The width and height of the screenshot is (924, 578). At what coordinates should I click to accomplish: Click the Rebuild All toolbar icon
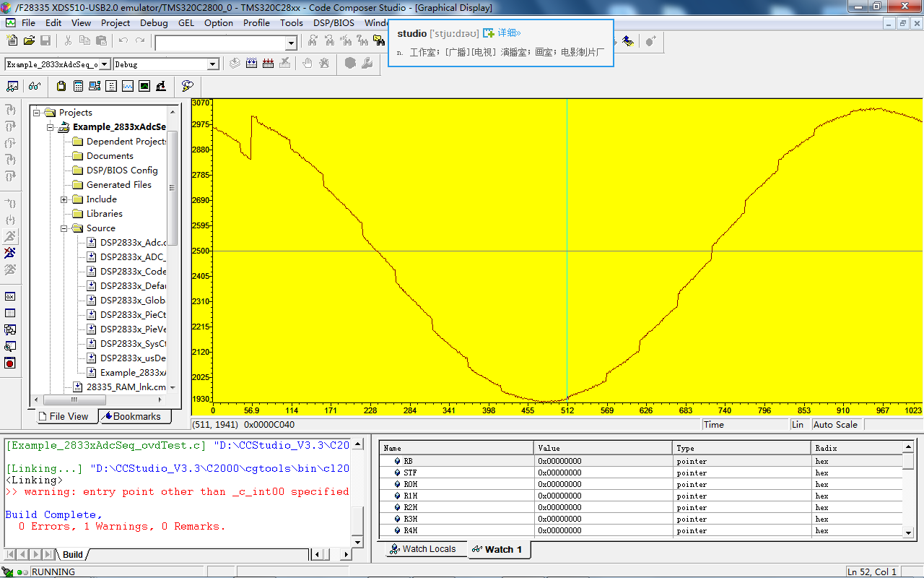tap(268, 64)
